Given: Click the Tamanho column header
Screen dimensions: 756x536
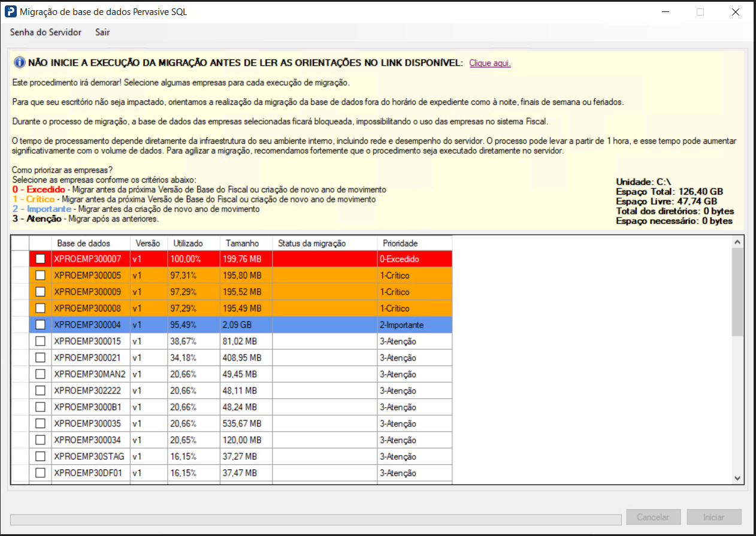Looking at the screenshot, I should click(x=246, y=243).
